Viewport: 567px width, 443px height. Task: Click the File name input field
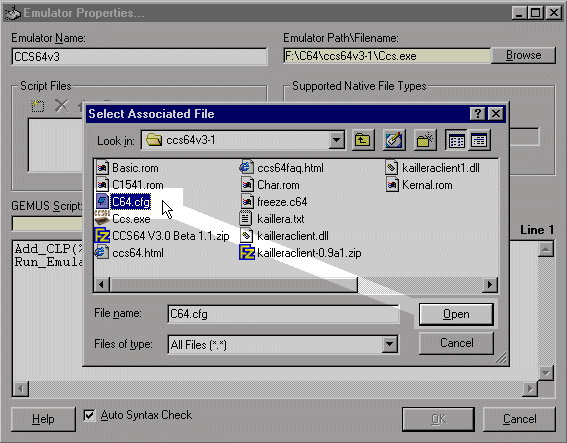284,314
